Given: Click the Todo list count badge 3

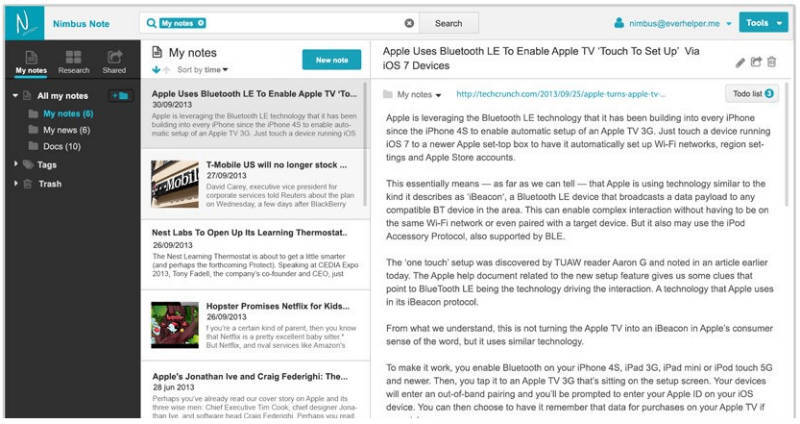Looking at the screenshot, I should (769, 93).
